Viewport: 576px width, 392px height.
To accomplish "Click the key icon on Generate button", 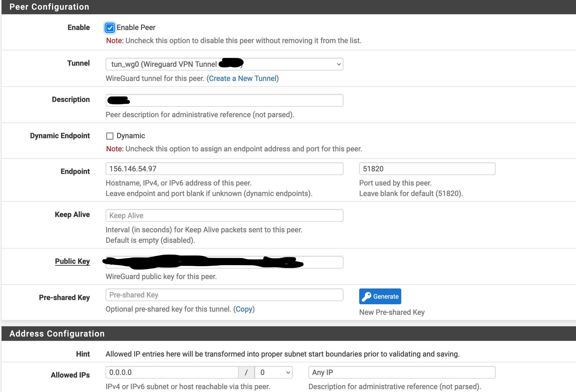I will point(366,297).
